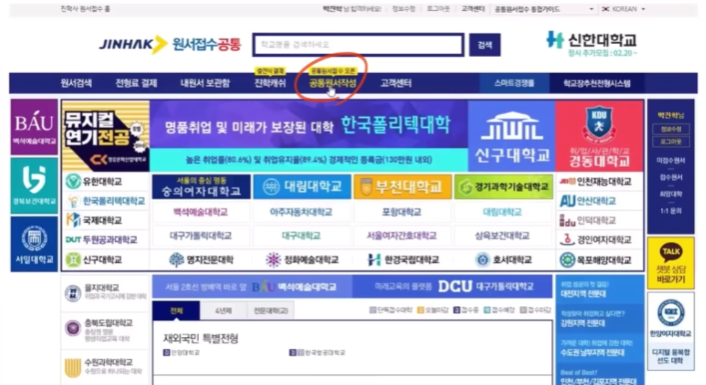Open the 공통원서접수 통합가이드 dropdown

544,9
